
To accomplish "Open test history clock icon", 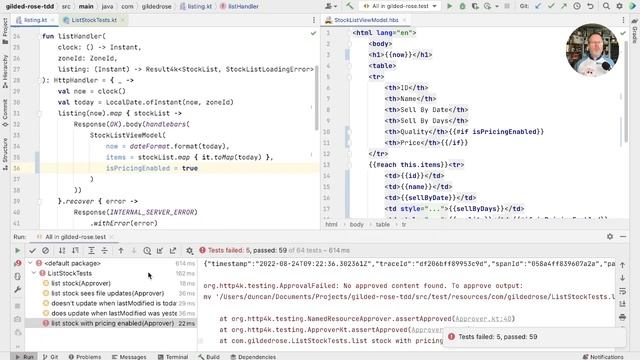I will (147, 250).
